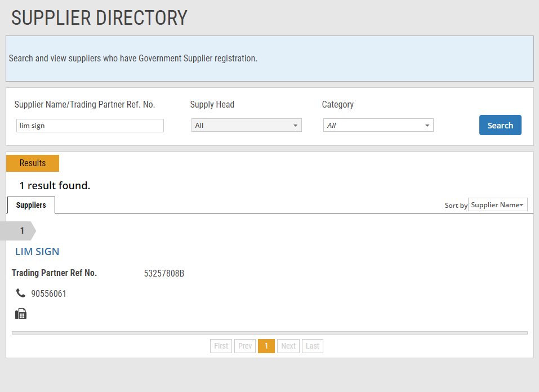Click the reference number 53257808B

tap(164, 274)
